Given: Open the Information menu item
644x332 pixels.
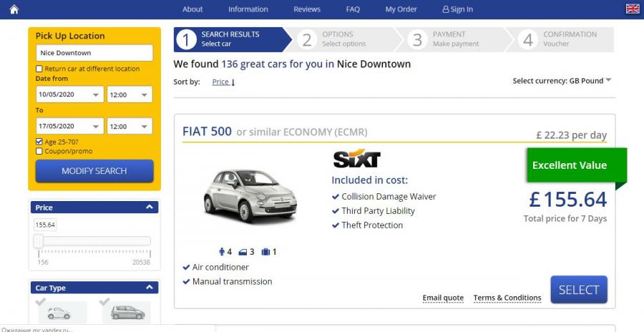Looking at the screenshot, I should coord(248,9).
